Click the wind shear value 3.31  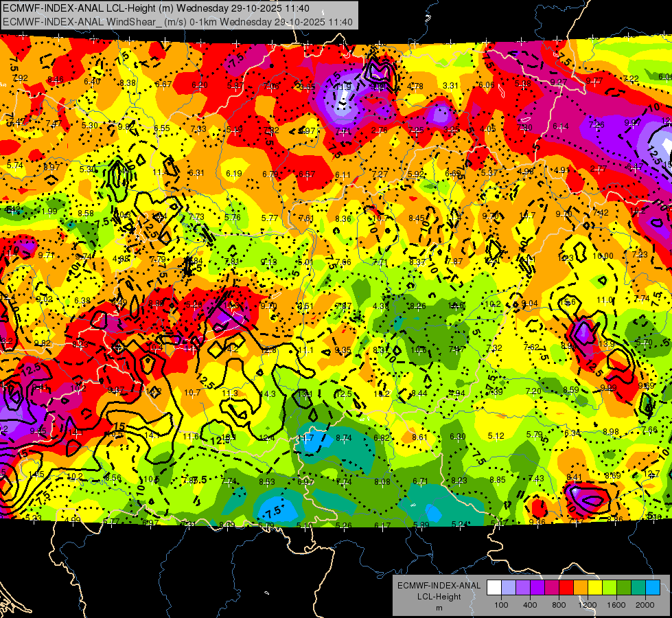point(450,86)
